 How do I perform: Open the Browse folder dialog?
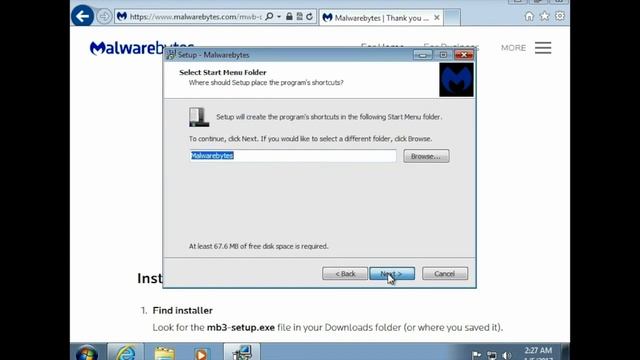(426, 156)
